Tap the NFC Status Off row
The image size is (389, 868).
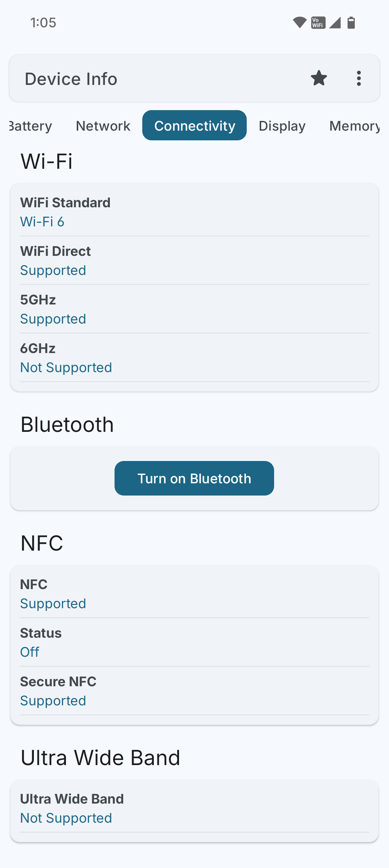(x=194, y=643)
